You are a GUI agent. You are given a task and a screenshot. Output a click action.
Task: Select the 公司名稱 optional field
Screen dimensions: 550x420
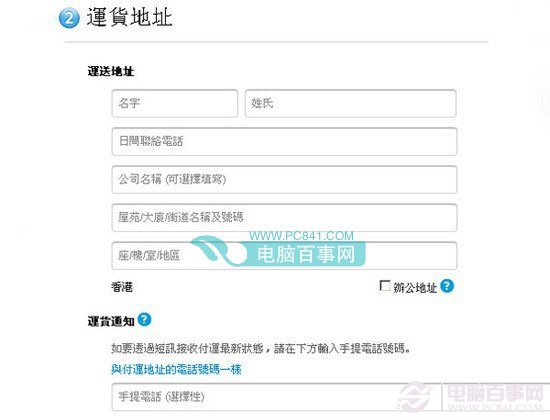point(284,180)
